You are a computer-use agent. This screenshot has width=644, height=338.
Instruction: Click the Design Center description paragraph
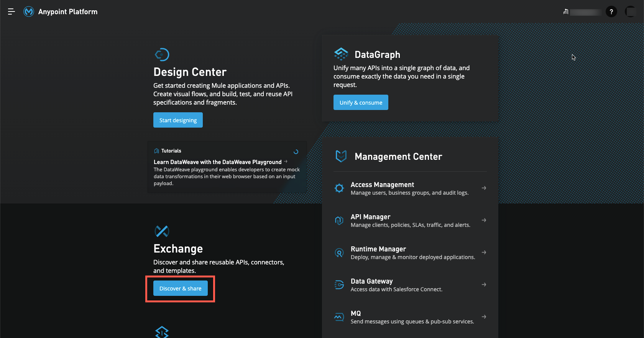point(223,94)
